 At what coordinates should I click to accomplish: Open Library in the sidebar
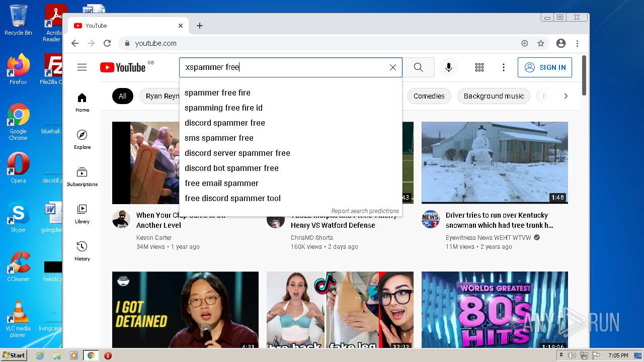(x=82, y=214)
